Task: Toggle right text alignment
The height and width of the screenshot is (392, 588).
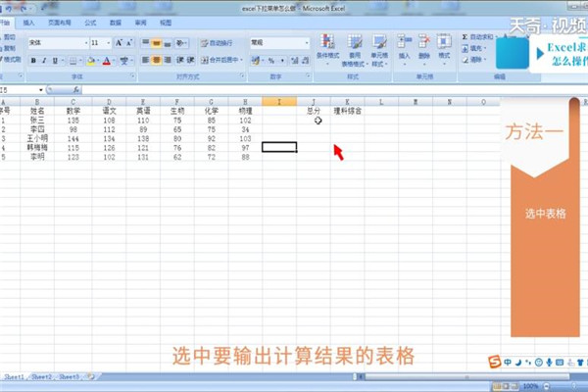Action: 168,60
